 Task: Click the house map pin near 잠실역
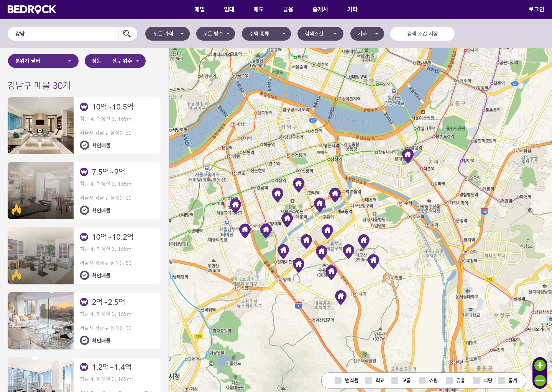[408, 155]
